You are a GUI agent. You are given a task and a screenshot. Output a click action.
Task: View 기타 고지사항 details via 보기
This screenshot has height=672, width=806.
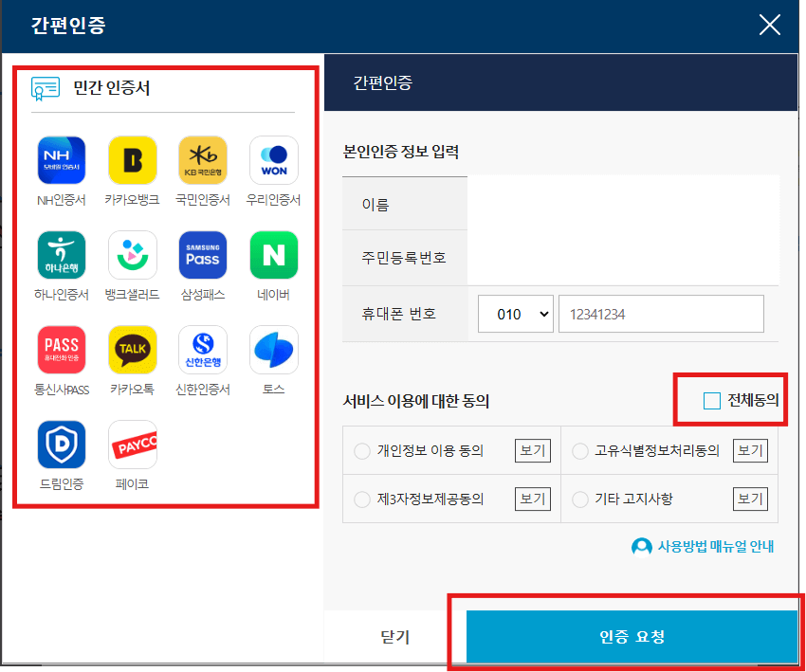(x=750, y=499)
